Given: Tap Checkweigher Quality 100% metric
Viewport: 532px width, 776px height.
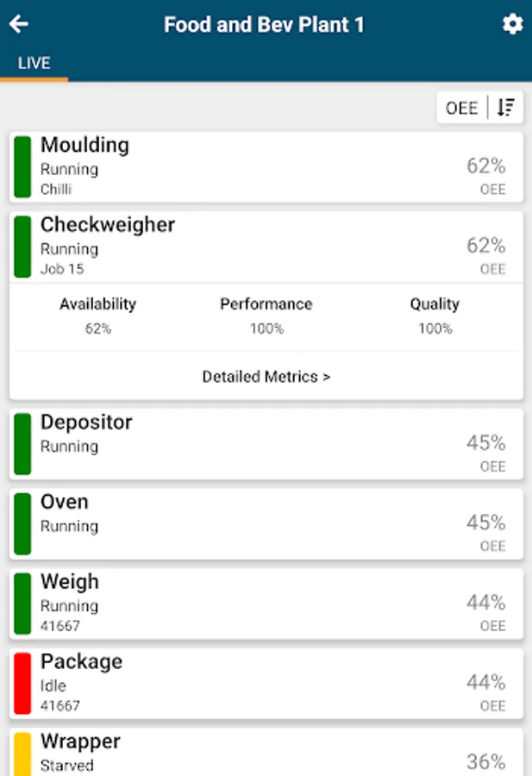Looking at the screenshot, I should (x=435, y=316).
